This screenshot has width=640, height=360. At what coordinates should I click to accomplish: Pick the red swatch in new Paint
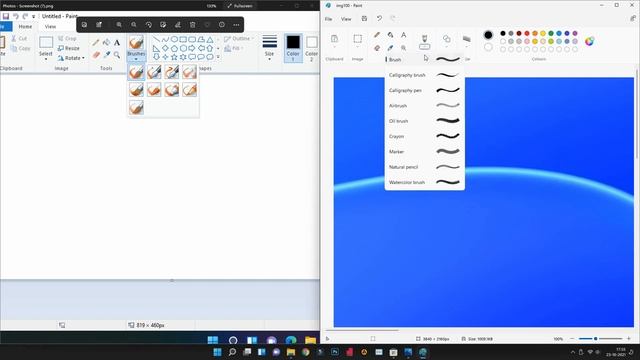[527, 33]
